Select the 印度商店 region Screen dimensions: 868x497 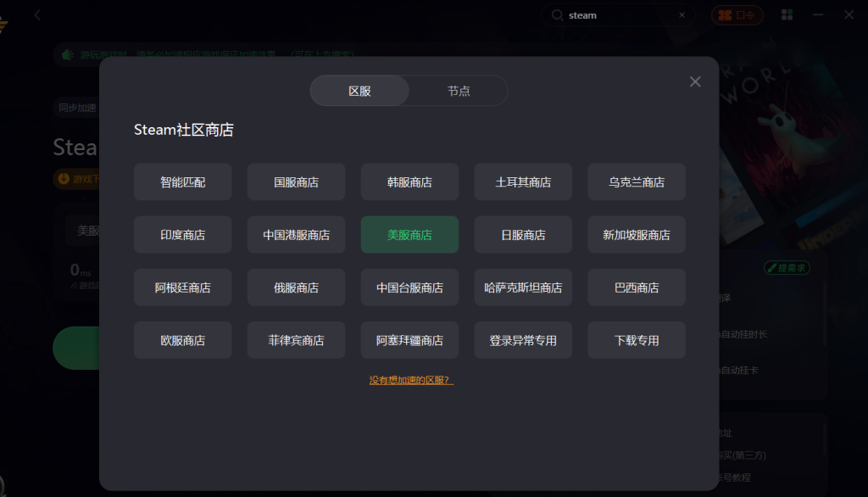[183, 234]
